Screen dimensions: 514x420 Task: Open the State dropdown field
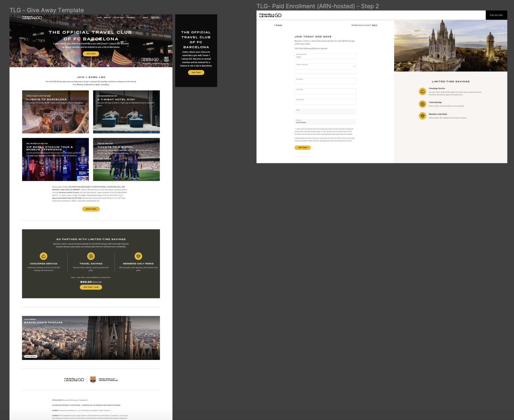[325, 112]
